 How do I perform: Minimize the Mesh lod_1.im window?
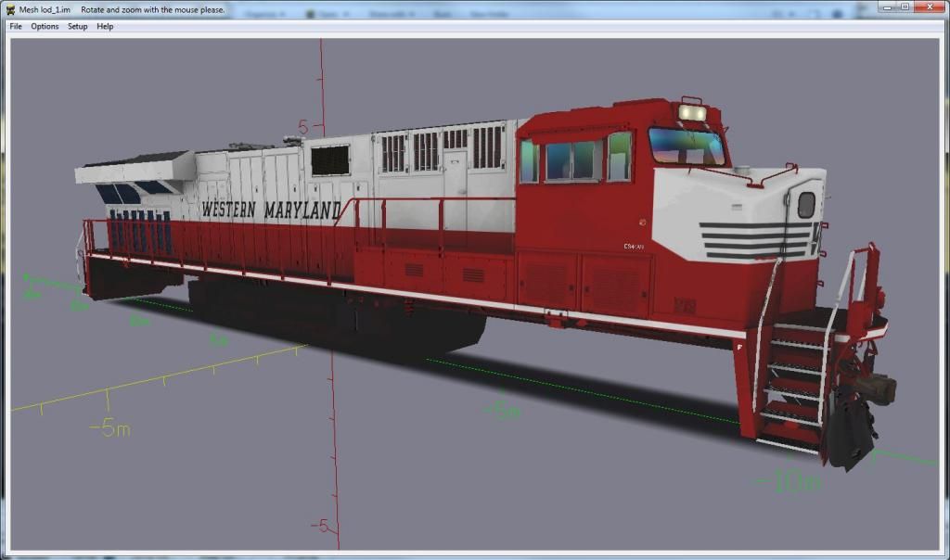click(x=888, y=7)
